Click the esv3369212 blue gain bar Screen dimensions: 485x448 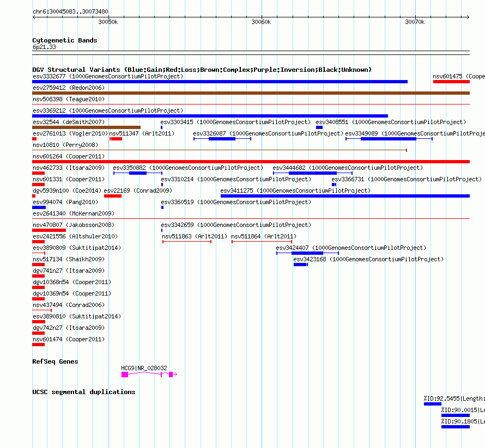point(210,116)
